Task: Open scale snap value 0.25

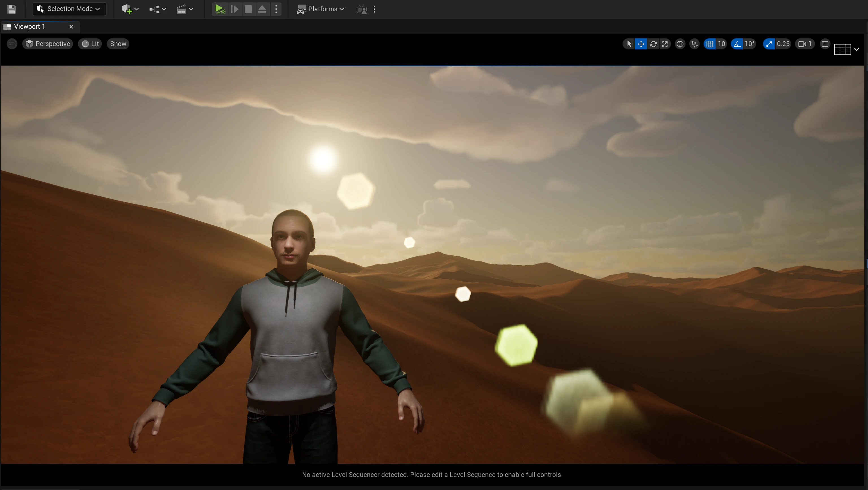Action: [x=783, y=44]
